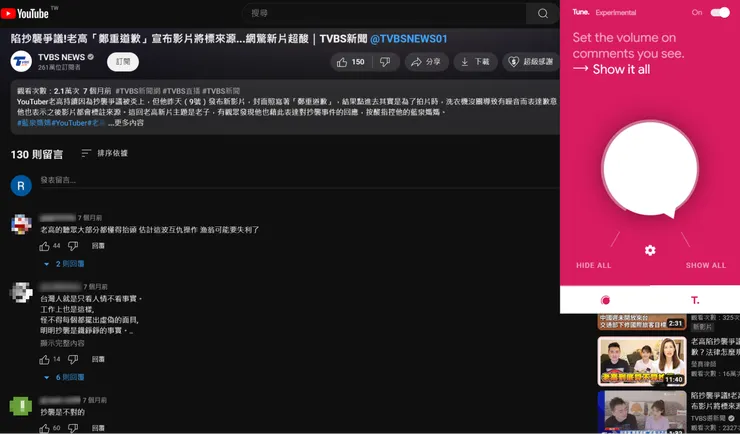Show full content of second comment

[x=62, y=343]
